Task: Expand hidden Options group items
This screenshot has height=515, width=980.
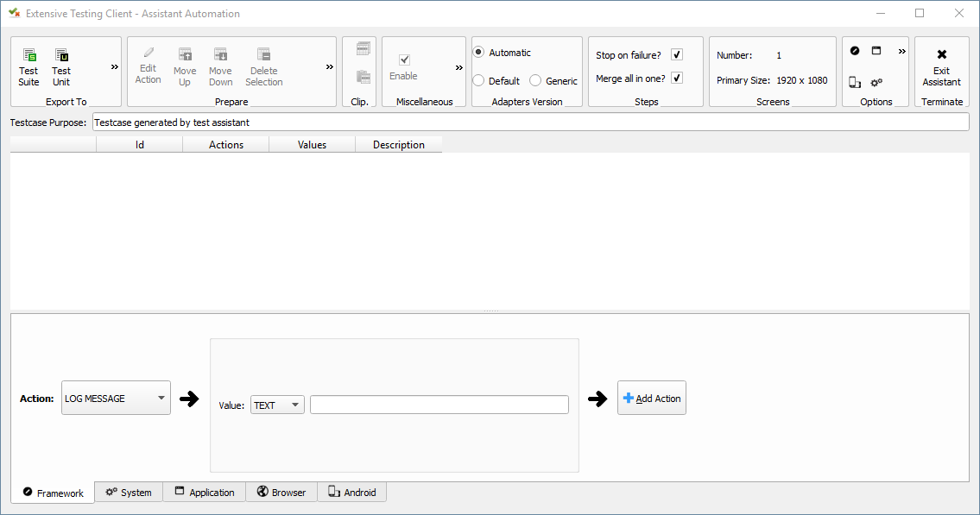Action: pos(902,51)
